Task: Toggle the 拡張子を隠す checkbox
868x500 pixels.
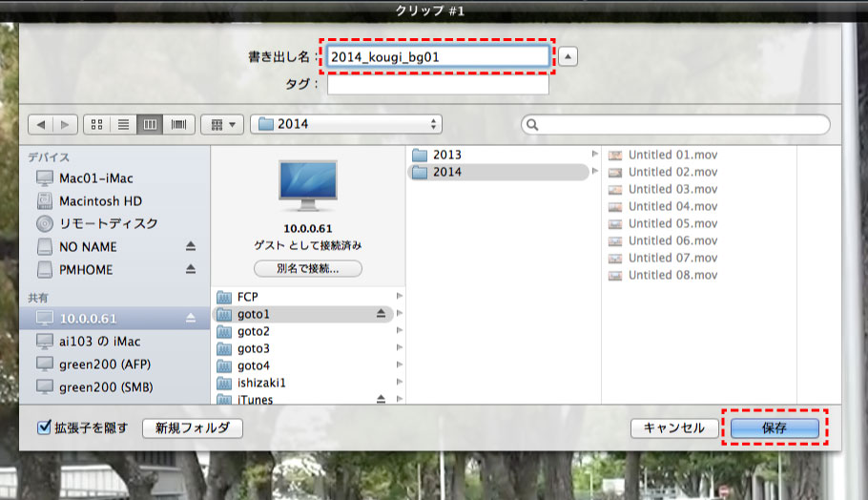Action: (x=44, y=427)
